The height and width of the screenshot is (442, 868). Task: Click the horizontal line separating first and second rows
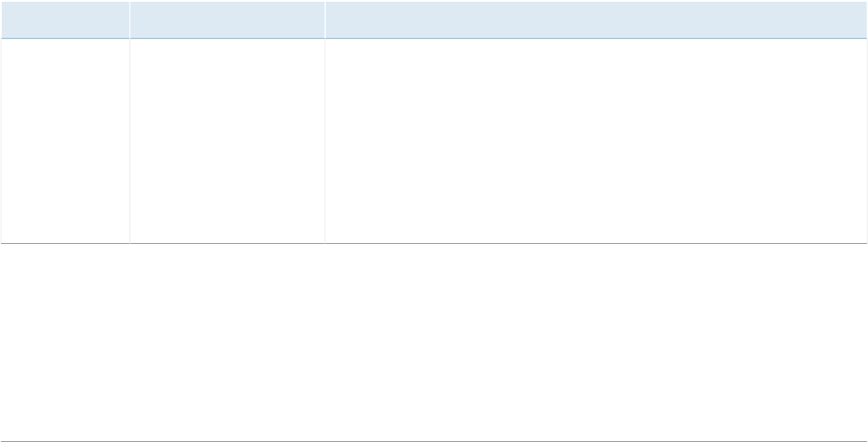[434, 243]
